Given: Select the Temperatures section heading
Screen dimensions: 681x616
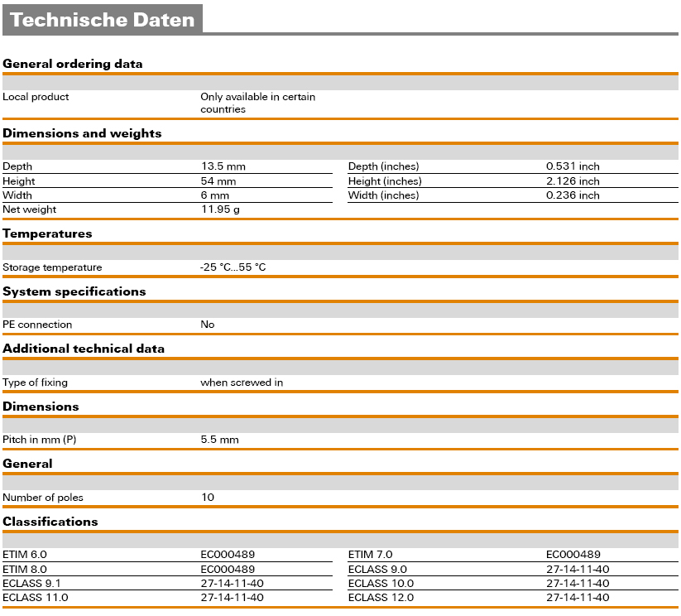Looking at the screenshot, I should coord(47,233).
